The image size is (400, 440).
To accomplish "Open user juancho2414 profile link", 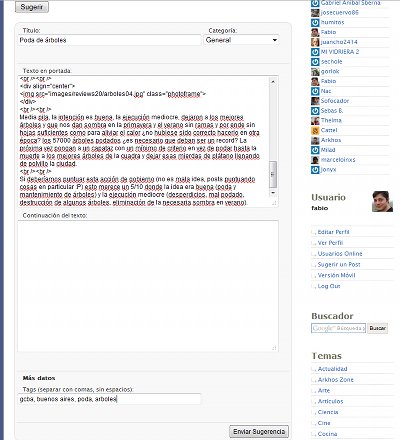I will (x=339, y=42).
